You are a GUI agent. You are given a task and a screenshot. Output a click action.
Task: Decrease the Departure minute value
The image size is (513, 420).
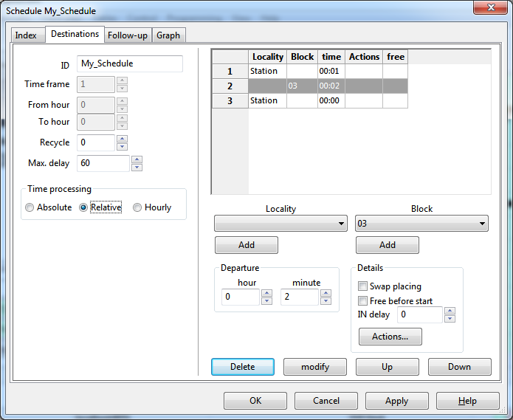pyautogui.click(x=326, y=301)
